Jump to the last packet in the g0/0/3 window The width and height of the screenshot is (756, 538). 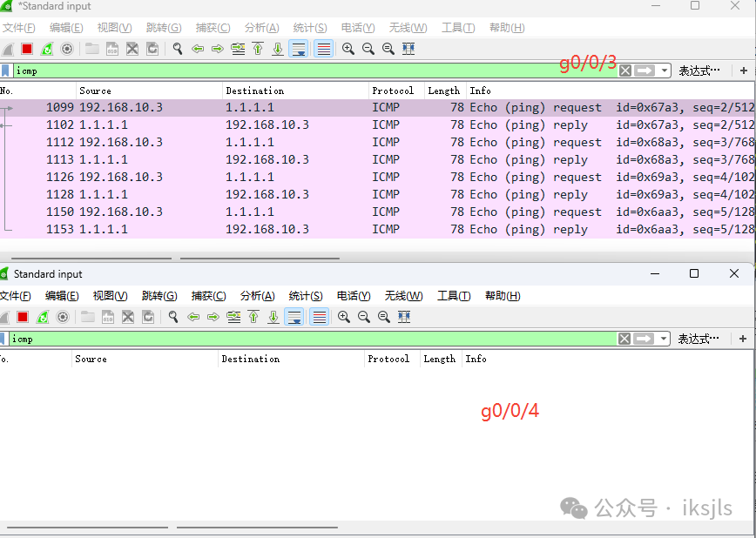[x=278, y=49]
